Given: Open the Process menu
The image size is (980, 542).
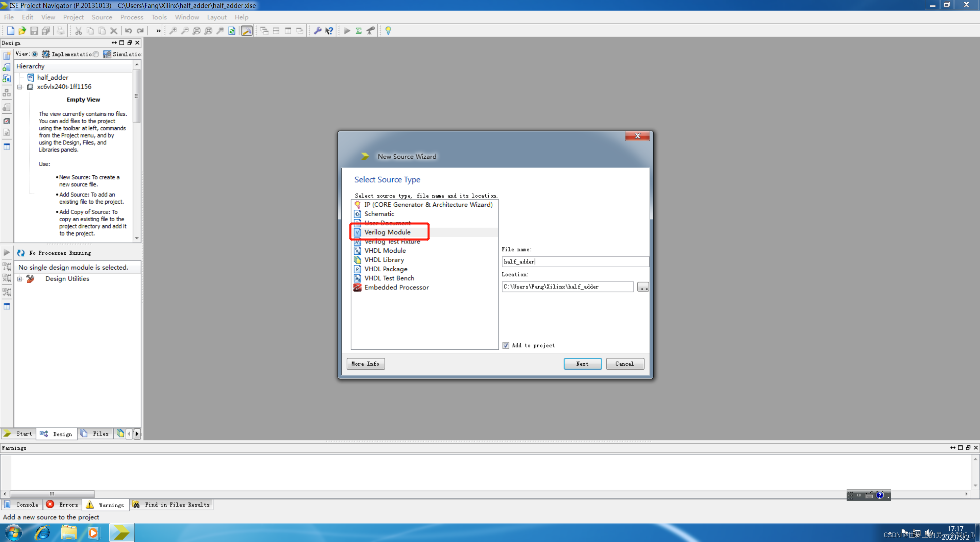Looking at the screenshot, I should 131,17.
